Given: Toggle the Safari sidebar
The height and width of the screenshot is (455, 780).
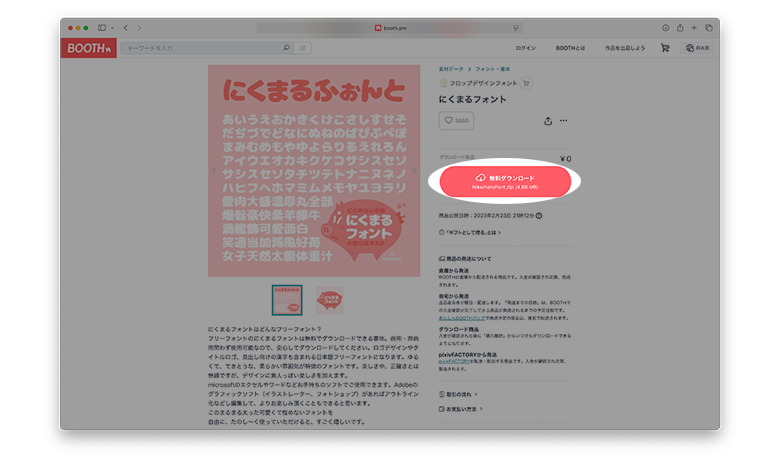Looking at the screenshot, I should pos(102,28).
